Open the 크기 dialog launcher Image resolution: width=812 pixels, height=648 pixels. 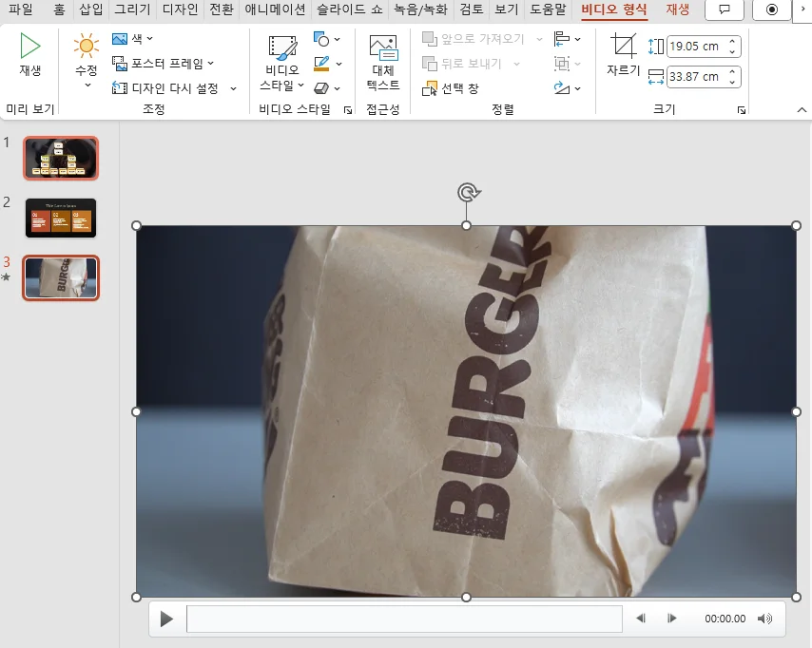742,109
